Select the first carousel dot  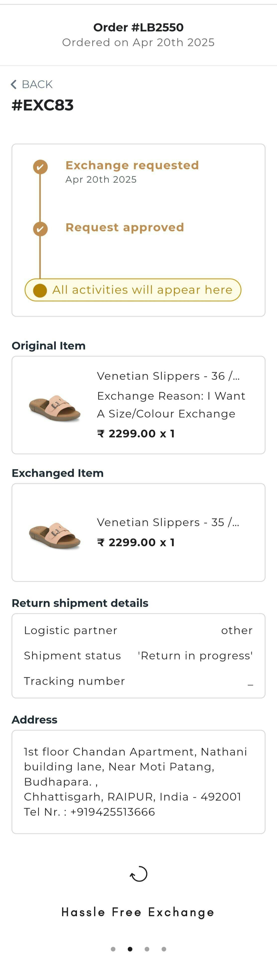coord(113,949)
